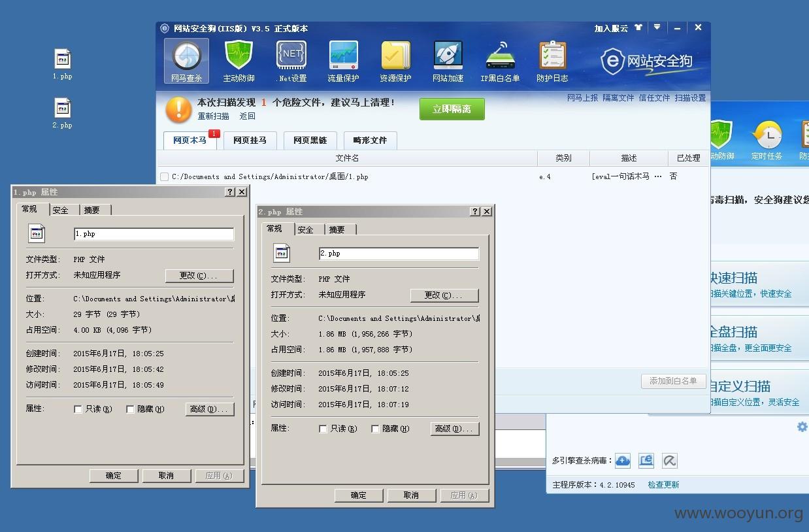Click the green 立即隔离 button
The height and width of the screenshot is (532, 809).
pyautogui.click(x=452, y=109)
